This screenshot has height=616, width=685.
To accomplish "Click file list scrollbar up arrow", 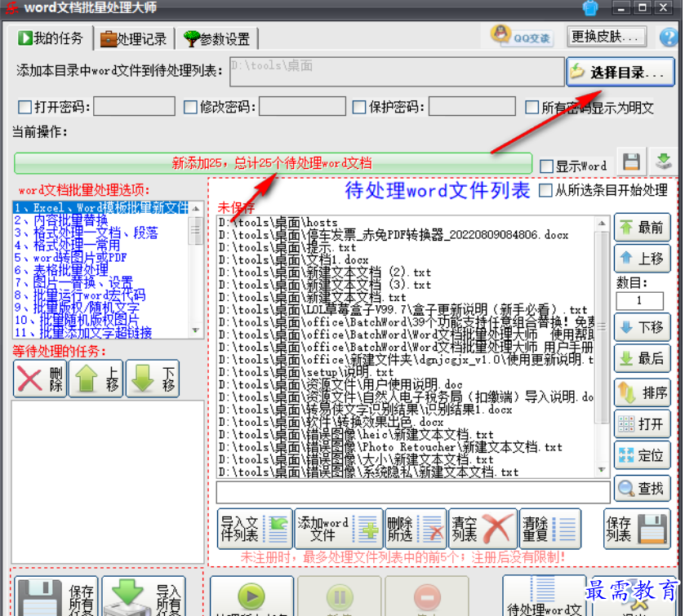I will [x=602, y=223].
